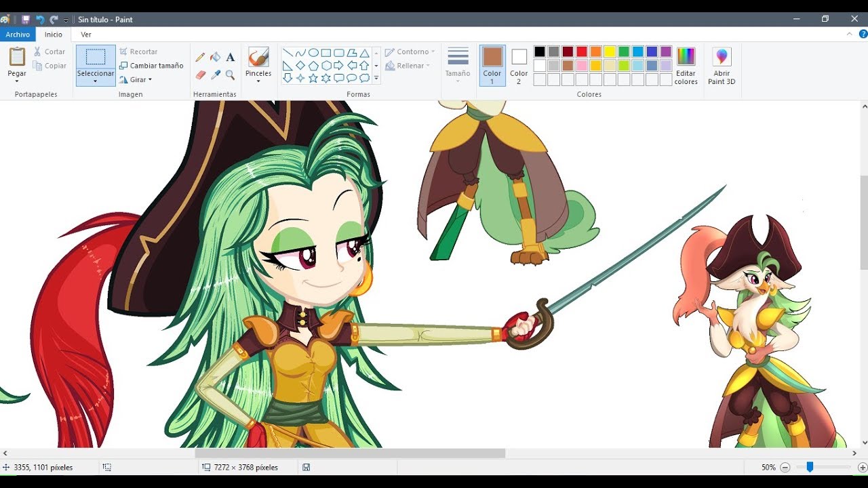Click the canvas size 7272 × 3768 píxeles text

click(246, 467)
